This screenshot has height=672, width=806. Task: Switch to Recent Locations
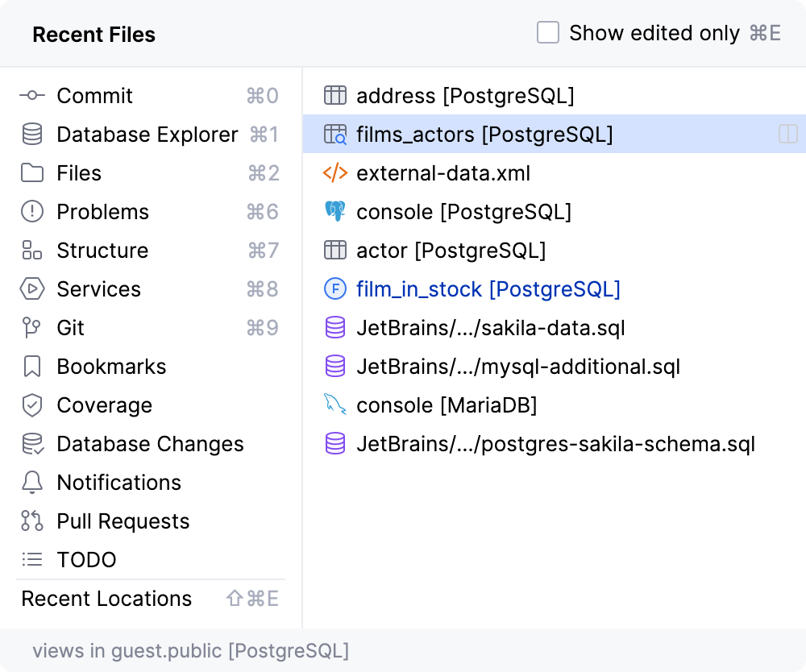coord(106,599)
